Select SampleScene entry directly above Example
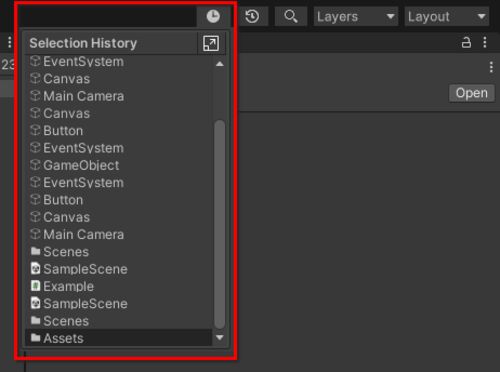Image resolution: width=500 pixels, height=372 pixels. tap(118, 269)
